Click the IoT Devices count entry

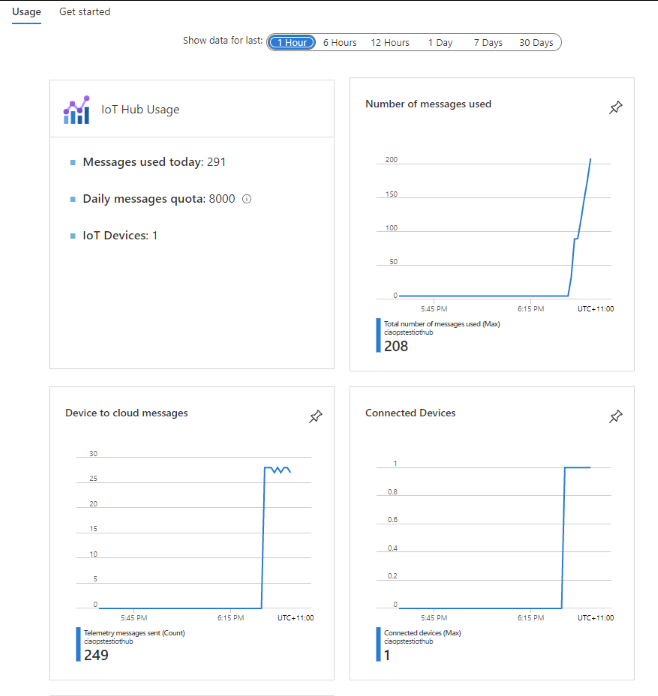[120, 235]
